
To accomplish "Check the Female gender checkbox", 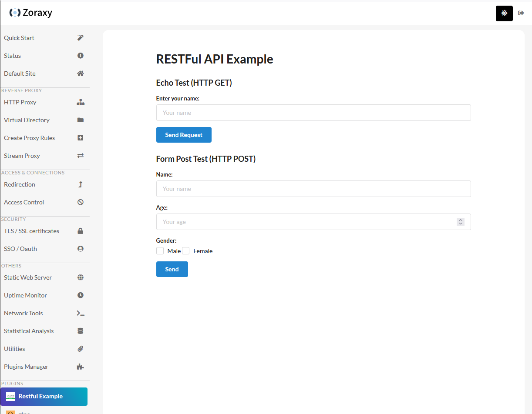I will tap(186, 251).
